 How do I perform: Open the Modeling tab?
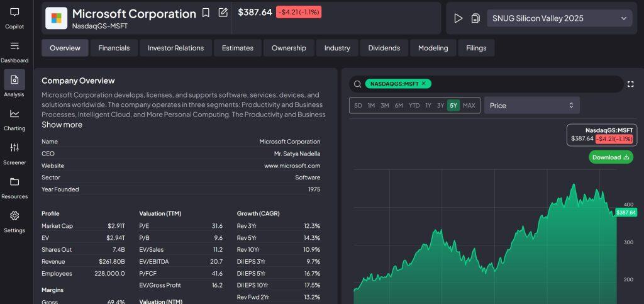[x=433, y=48]
